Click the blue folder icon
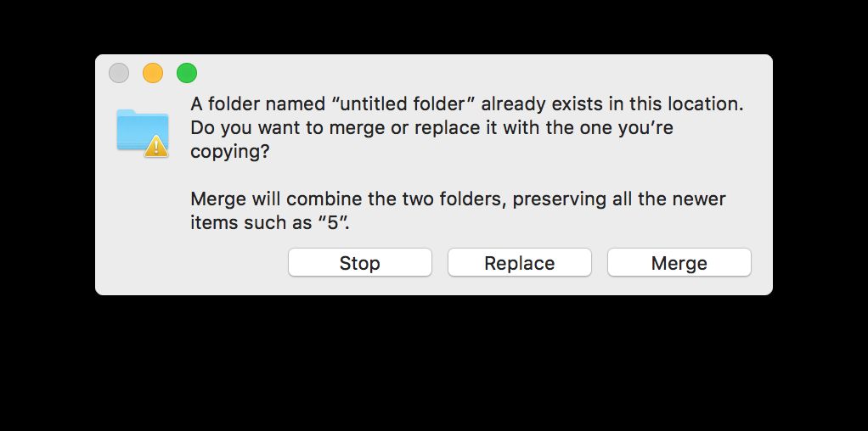 click(140, 129)
